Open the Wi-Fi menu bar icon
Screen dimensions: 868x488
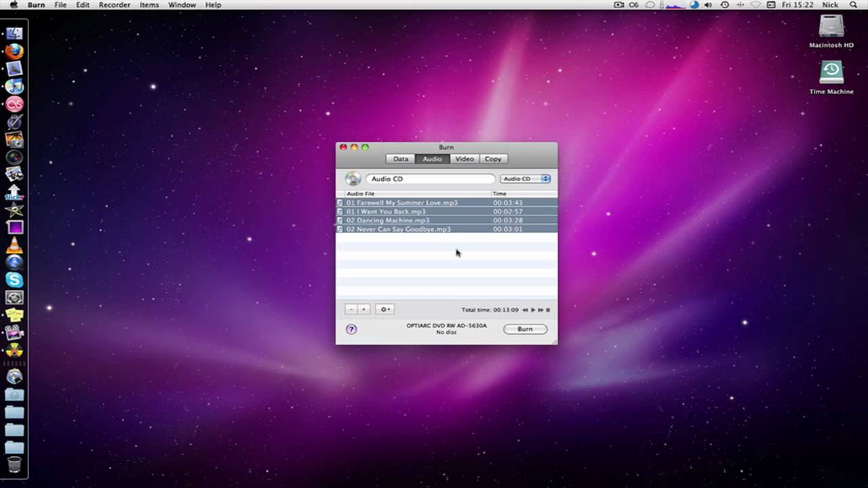point(755,5)
